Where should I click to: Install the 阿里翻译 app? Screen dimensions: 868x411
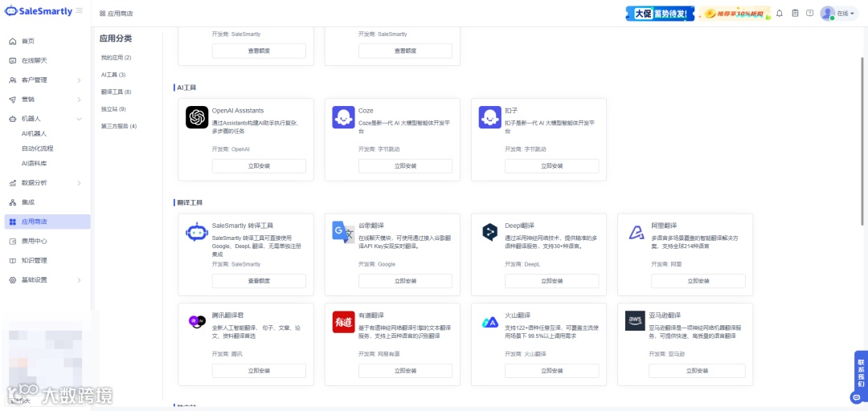(x=698, y=281)
